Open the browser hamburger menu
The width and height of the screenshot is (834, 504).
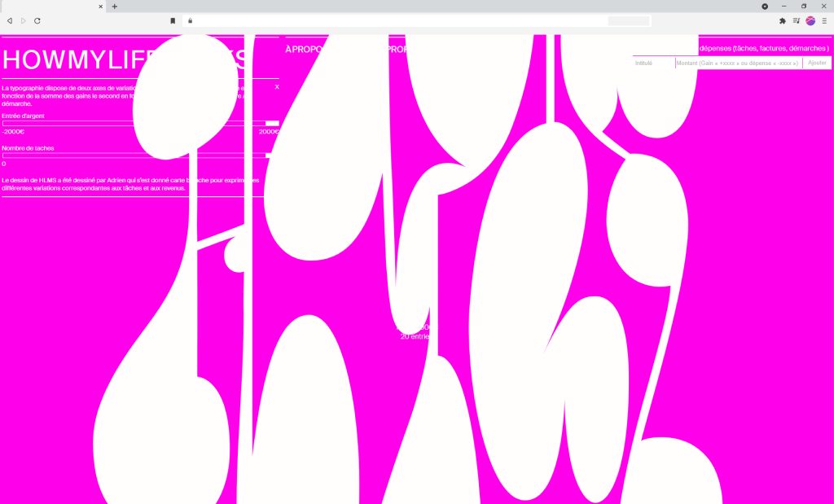point(824,20)
